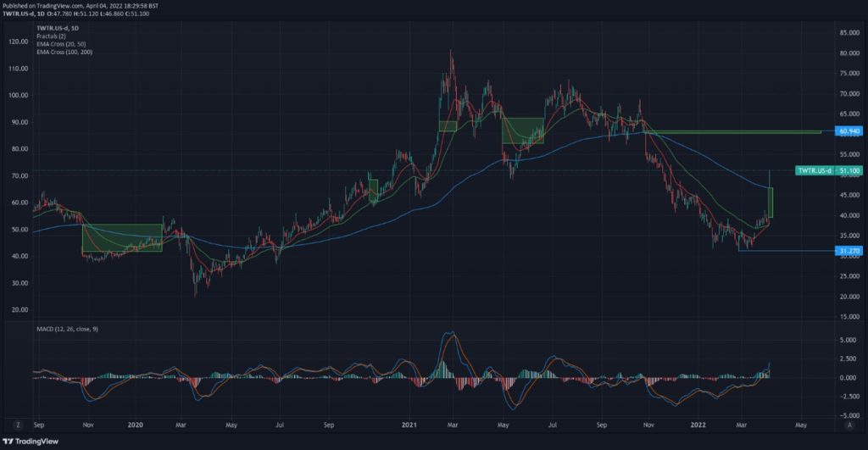Select the horizontal line leading to 31.270
This screenshot has width=868, height=450.
(787, 251)
